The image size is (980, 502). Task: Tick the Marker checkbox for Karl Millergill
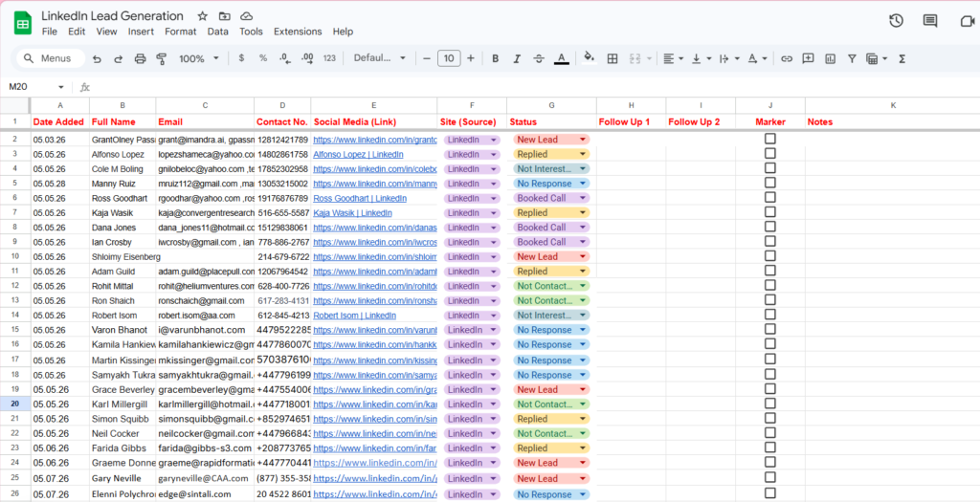(770, 404)
